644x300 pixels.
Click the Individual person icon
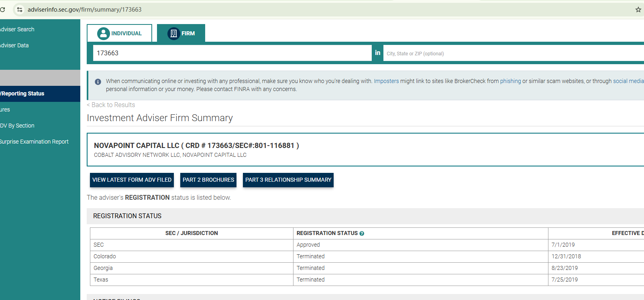click(103, 33)
